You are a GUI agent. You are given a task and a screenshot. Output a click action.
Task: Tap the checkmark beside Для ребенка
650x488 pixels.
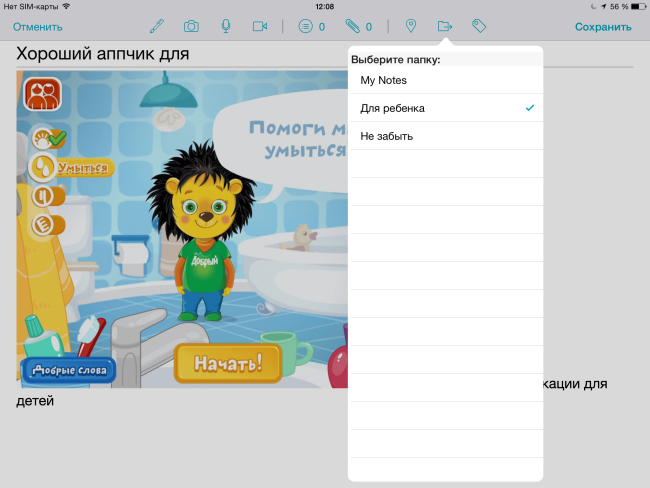point(530,108)
